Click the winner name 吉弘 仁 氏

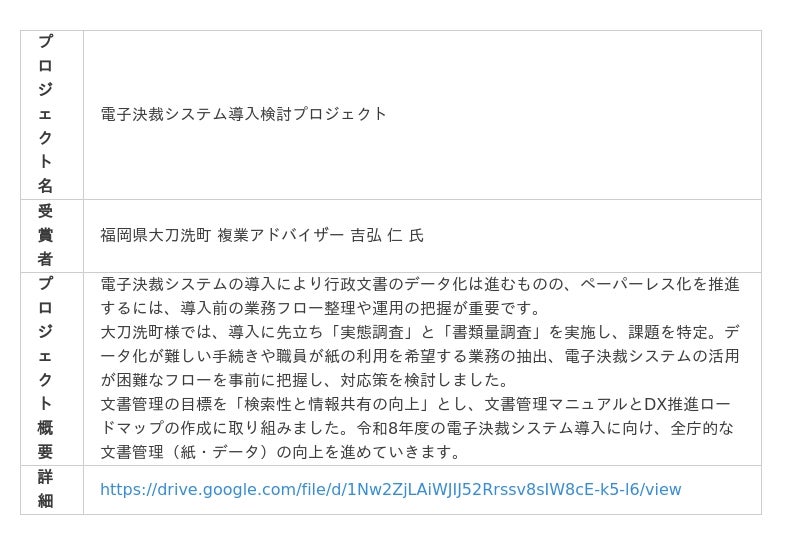[x=387, y=236]
